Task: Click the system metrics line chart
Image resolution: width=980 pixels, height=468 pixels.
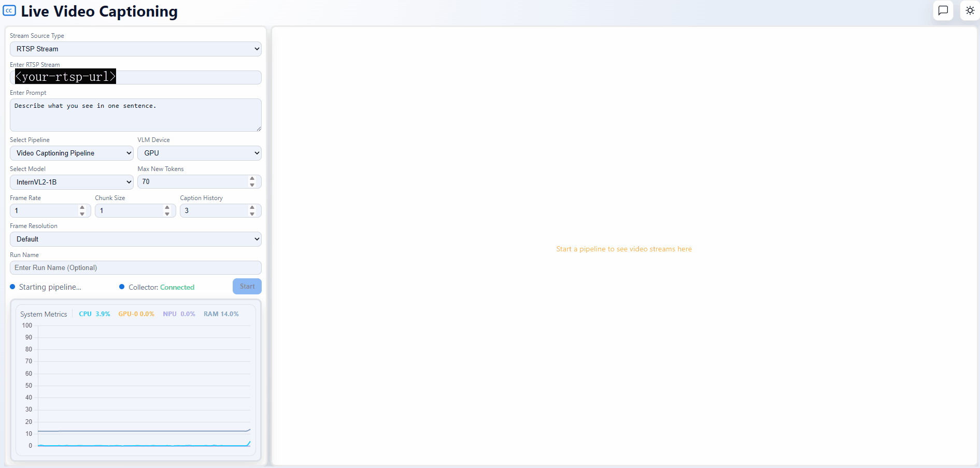Action: [136, 386]
